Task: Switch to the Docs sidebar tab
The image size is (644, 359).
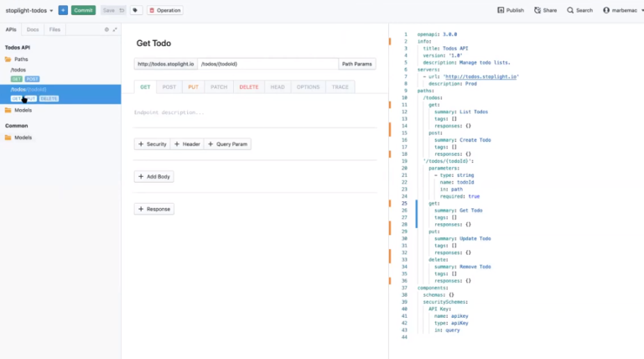Action: tap(33, 29)
